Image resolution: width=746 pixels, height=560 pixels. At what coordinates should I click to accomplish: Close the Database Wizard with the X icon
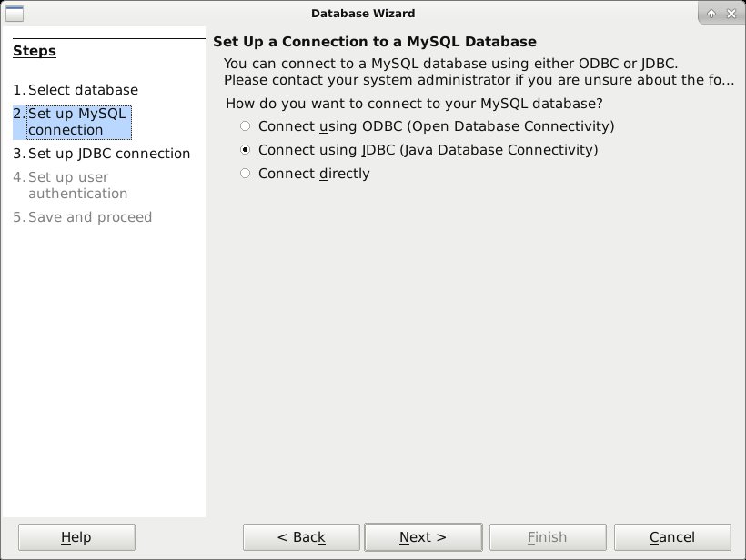click(731, 13)
